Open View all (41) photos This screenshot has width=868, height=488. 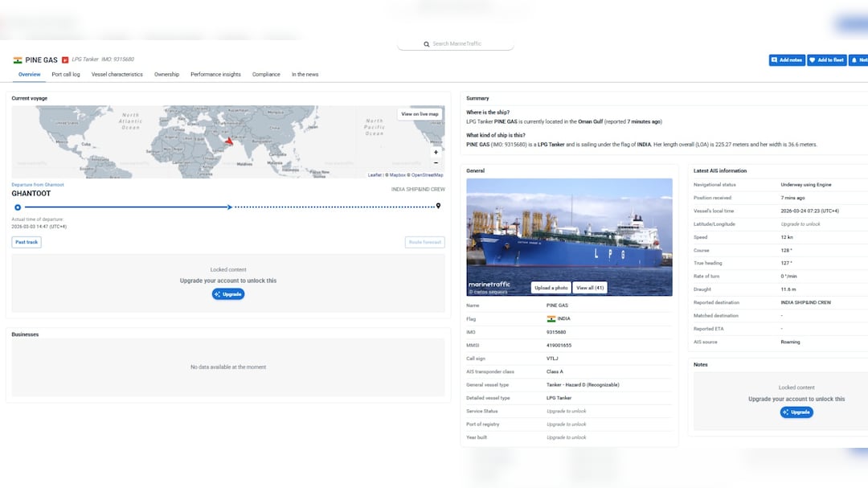[589, 288]
